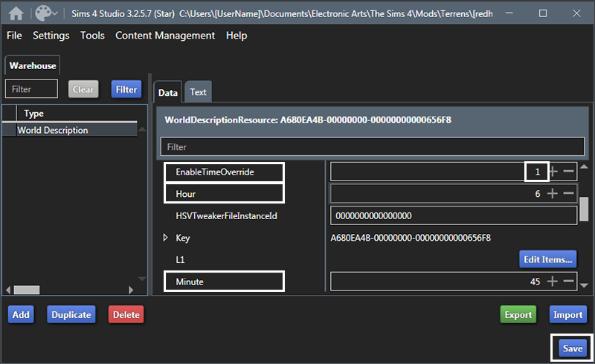Decrease EnableTimeOverride value with minus

569,172
